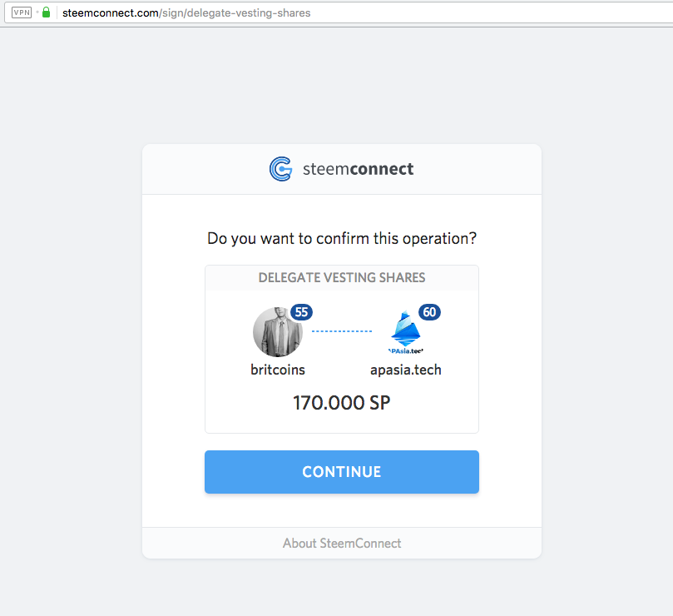Click the steemconnect wordmark text
Image resolution: width=673 pixels, height=616 pixels.
pos(358,169)
